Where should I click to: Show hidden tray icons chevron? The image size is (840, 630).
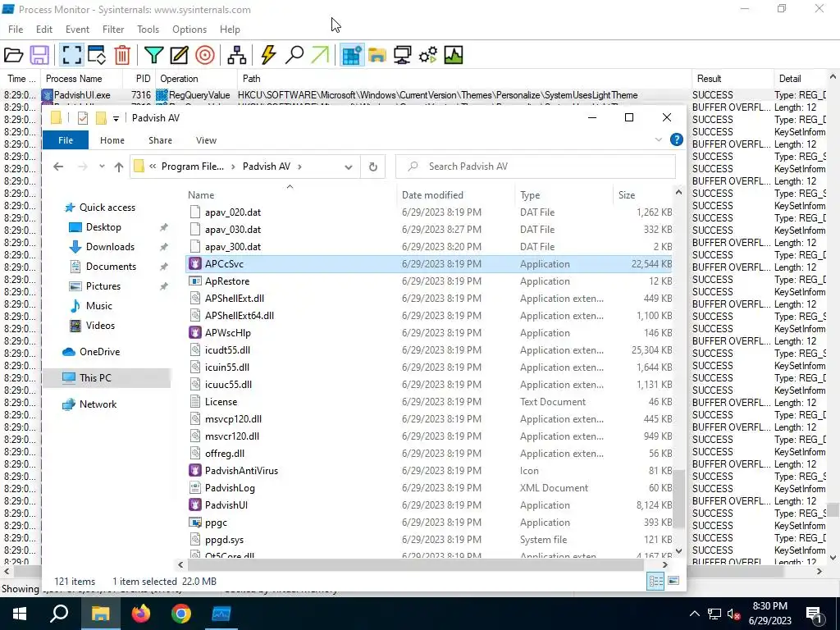[694, 614]
